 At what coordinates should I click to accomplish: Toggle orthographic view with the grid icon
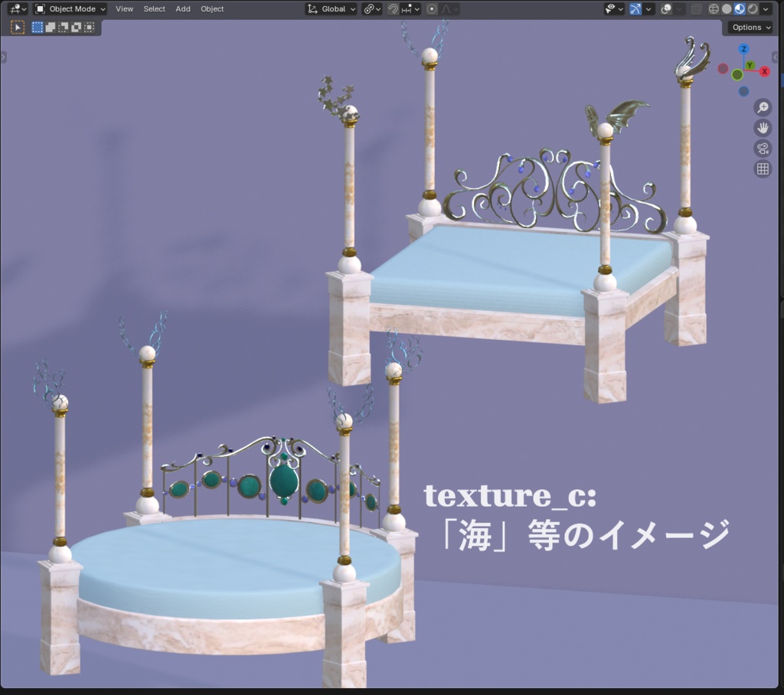[x=762, y=168]
